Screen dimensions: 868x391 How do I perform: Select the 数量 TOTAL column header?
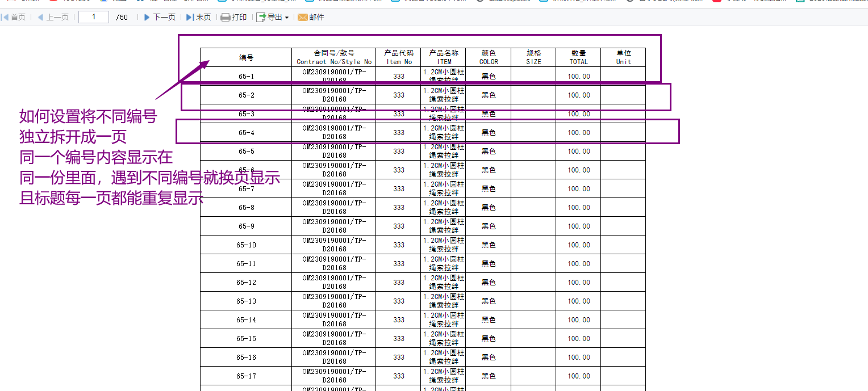click(x=578, y=57)
